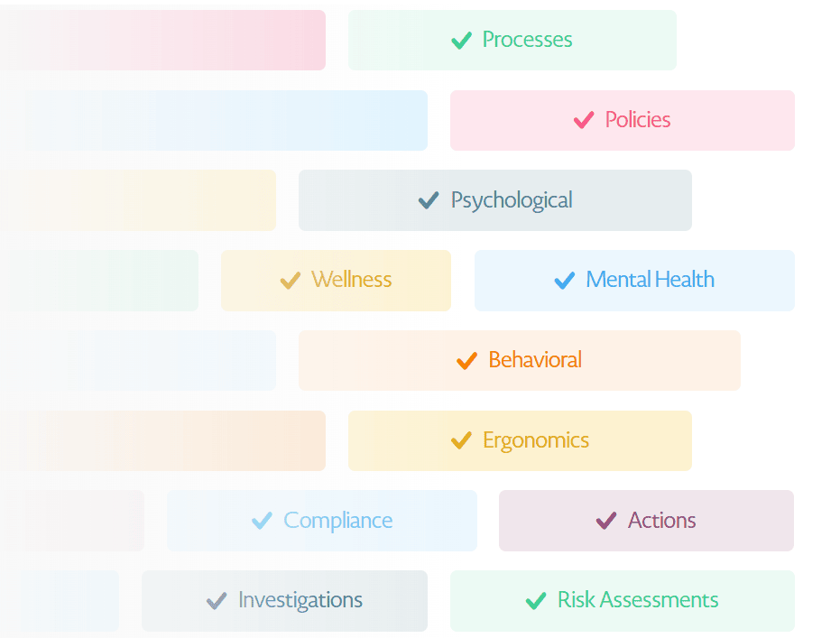The width and height of the screenshot is (840, 638).
Task: Toggle the Risk Assessments checkmark
Action: point(536,601)
